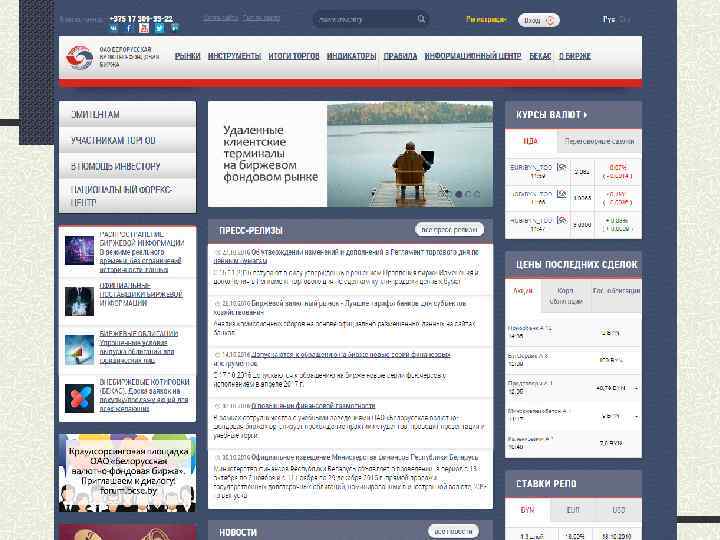Viewport: 720px width, 540px height.
Task: Open the VK social network icon
Action: pos(113,28)
